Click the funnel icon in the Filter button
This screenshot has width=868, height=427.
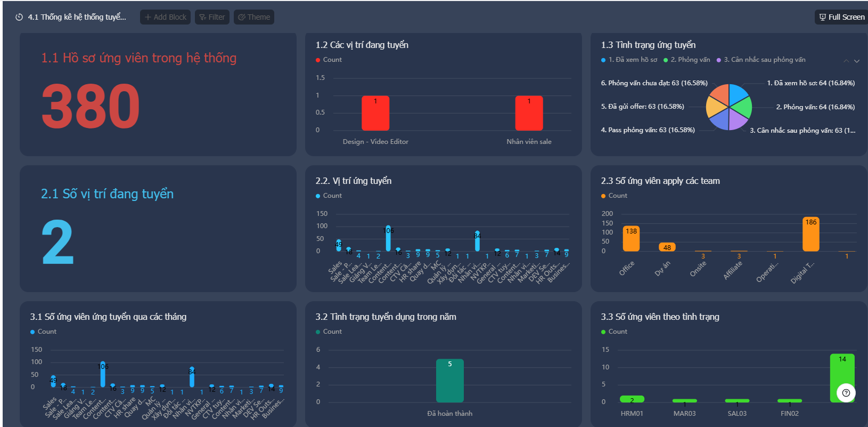tap(203, 17)
